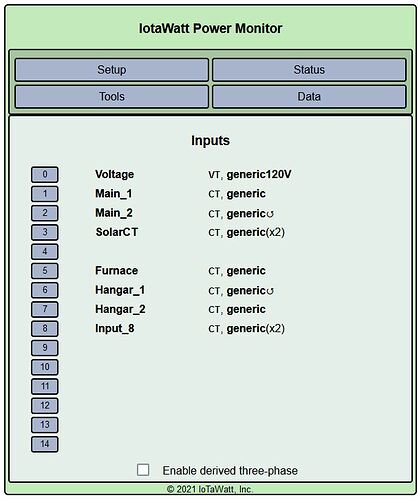Open the Setup menu
The width and height of the screenshot is (418, 500).
pyautogui.click(x=112, y=70)
